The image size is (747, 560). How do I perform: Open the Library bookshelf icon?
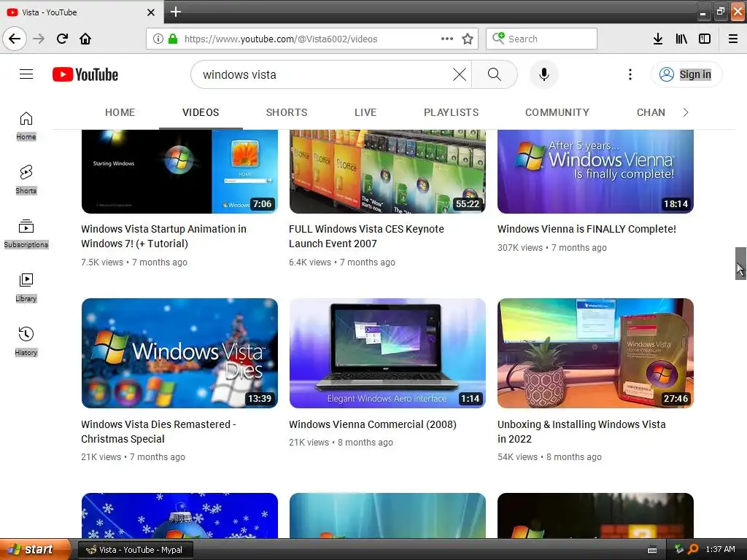pyautogui.click(x=681, y=39)
